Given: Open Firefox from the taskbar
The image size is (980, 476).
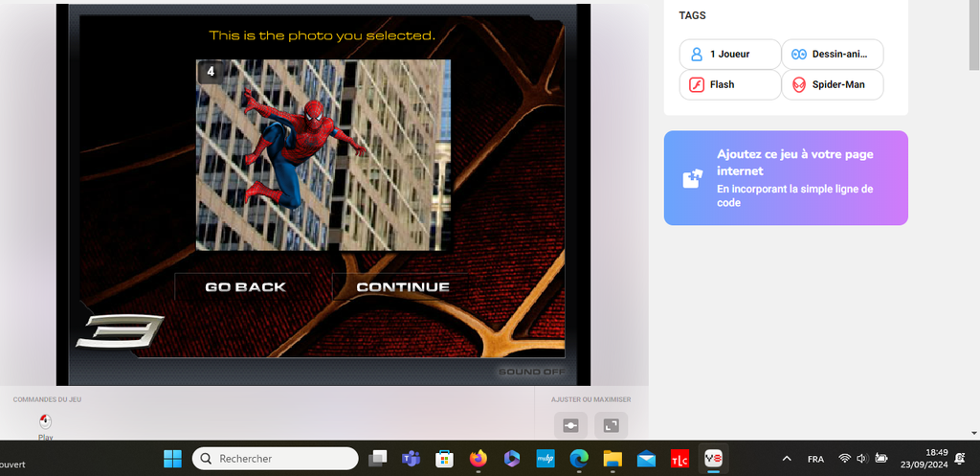Looking at the screenshot, I should [479, 459].
